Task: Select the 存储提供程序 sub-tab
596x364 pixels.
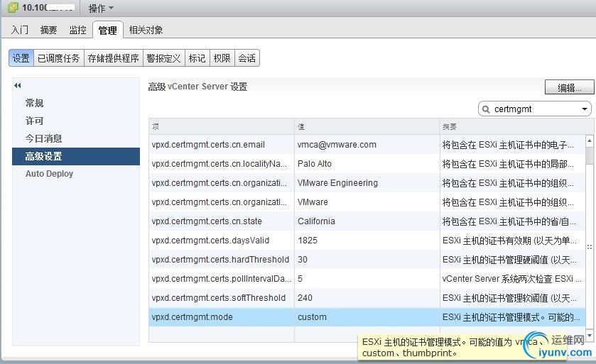Action: (x=113, y=58)
